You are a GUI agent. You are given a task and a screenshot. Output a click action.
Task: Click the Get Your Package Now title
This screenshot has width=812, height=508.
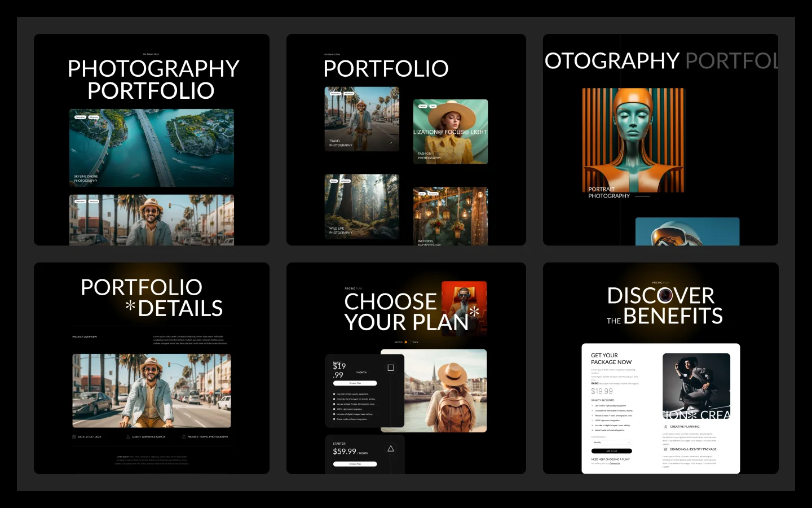[611, 359]
